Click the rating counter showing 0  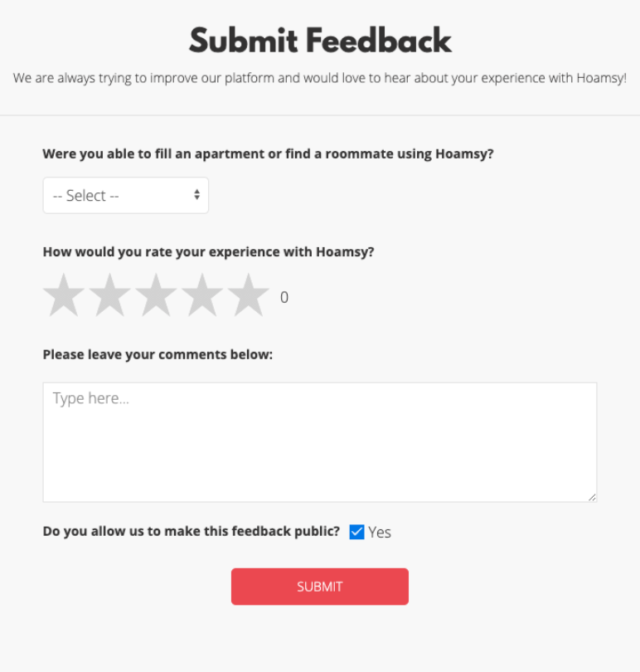click(x=284, y=297)
